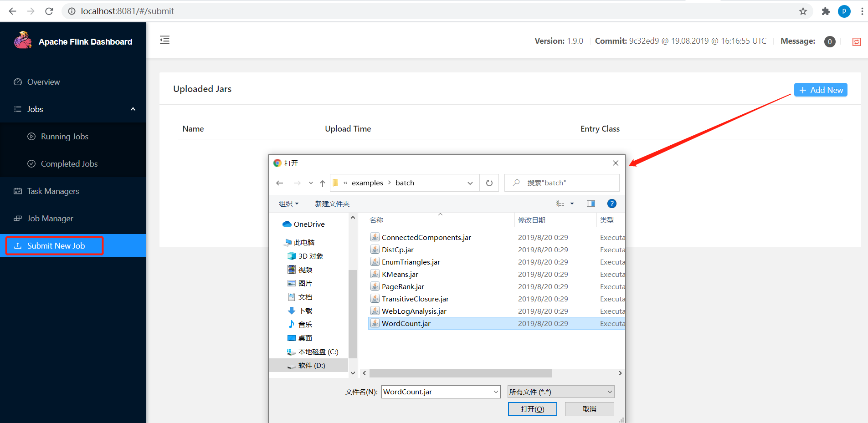Viewport: 868px width, 423px height.
Task: Select Running Jobs in the sidebar
Action: click(64, 136)
